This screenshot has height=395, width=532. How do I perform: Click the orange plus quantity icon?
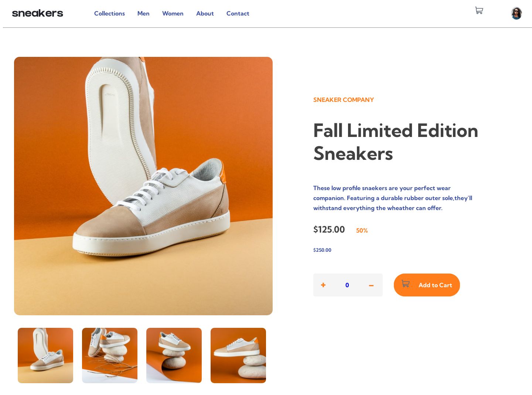[323, 285]
